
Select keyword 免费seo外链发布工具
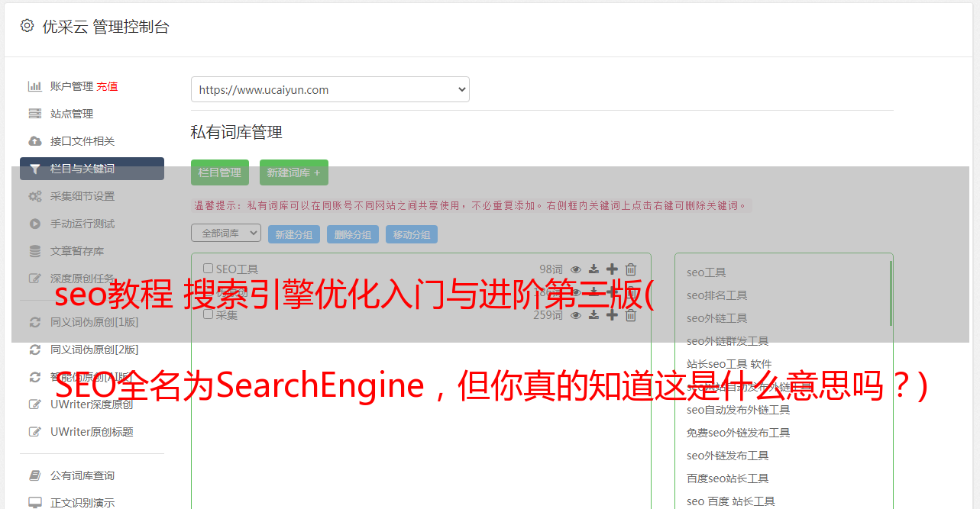739,433
